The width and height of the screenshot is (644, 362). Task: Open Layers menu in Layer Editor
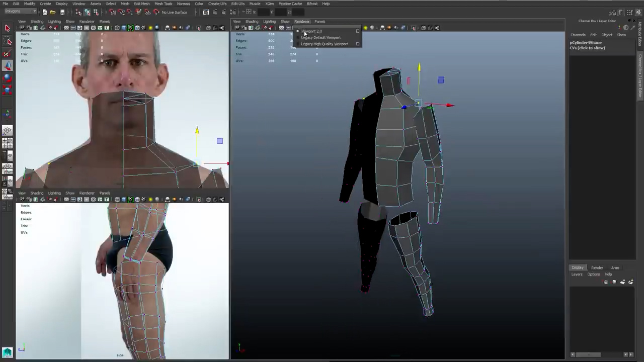point(577,275)
